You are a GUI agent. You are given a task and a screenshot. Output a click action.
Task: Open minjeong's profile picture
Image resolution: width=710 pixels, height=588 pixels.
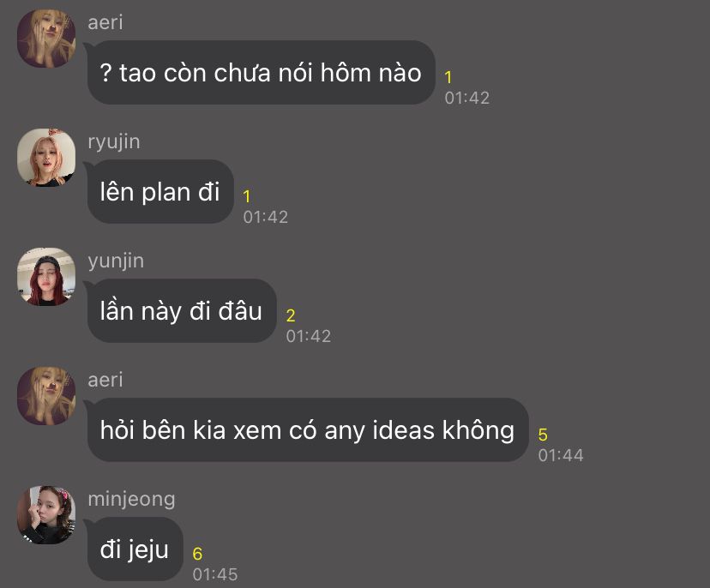click(x=46, y=514)
